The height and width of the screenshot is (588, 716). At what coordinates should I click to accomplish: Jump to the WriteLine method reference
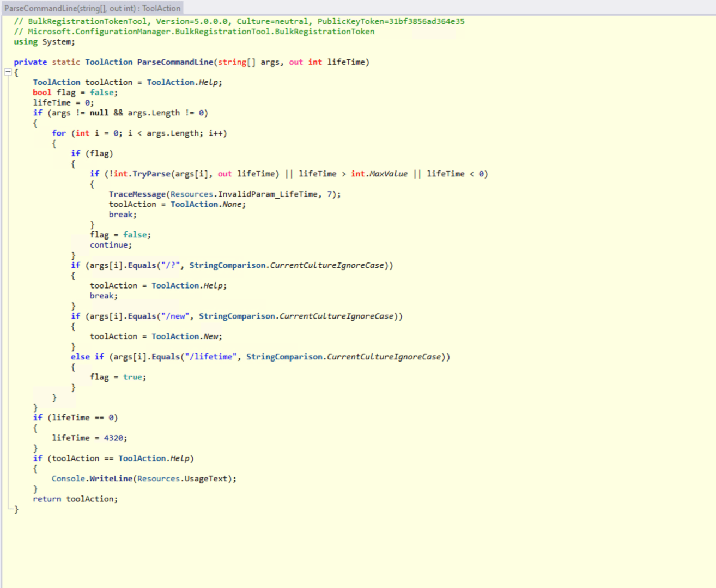click(x=111, y=479)
